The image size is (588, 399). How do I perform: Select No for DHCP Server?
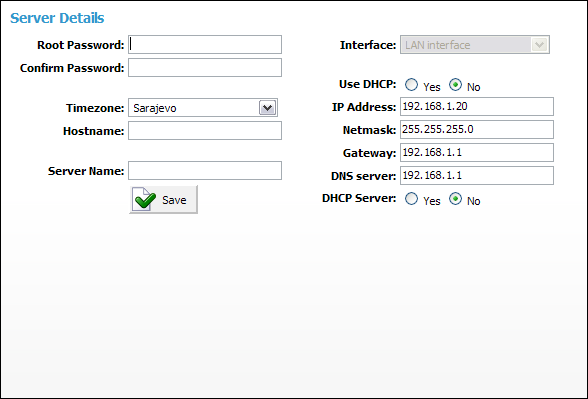tap(455, 199)
